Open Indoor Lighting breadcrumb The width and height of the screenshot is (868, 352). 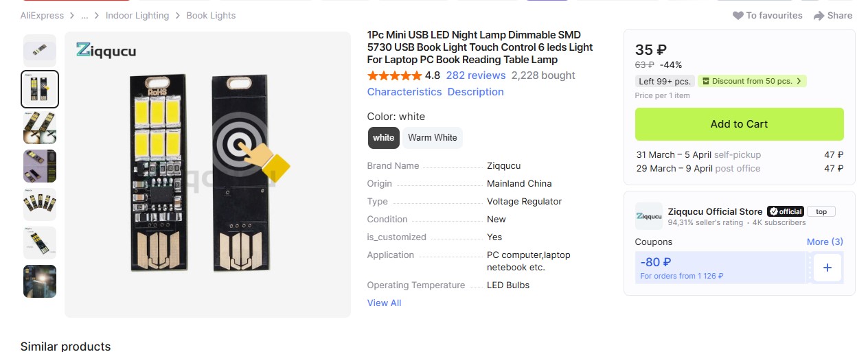pyautogui.click(x=137, y=16)
